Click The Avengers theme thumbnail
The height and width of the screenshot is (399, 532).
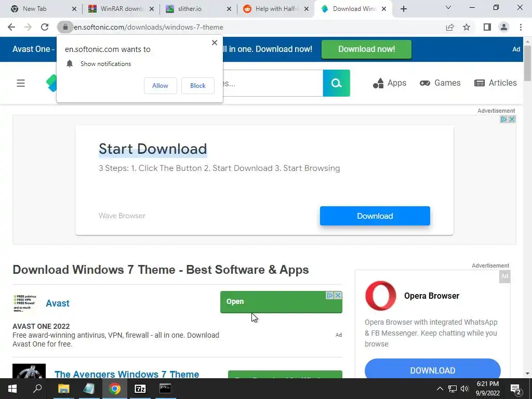coord(29,371)
